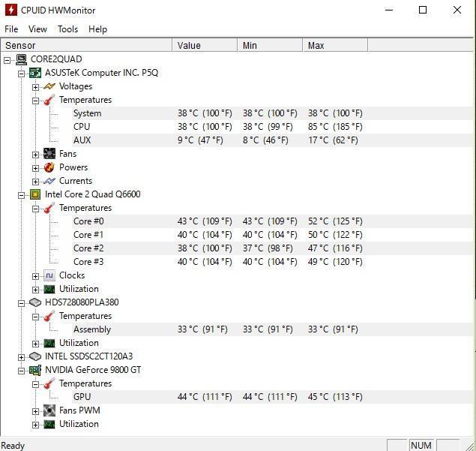Image resolution: width=476 pixels, height=451 pixels.
Task: Click the Fans PWM fan icon
Action: tap(49, 410)
